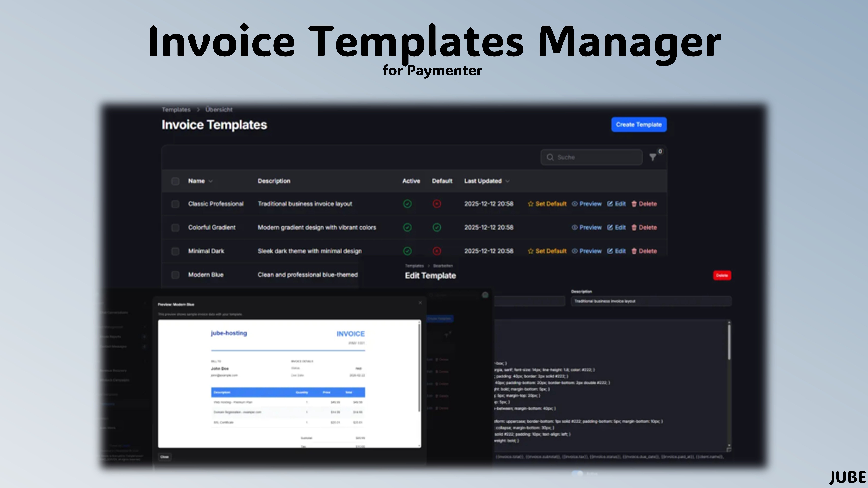Click the Description field showing Traditional business invoice layout
The width and height of the screenshot is (868, 488).
[650, 301]
